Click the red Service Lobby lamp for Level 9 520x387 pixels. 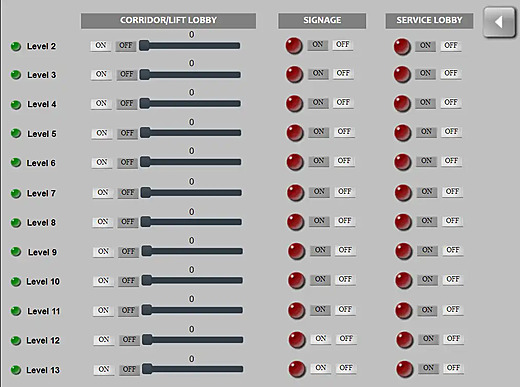[403, 251]
